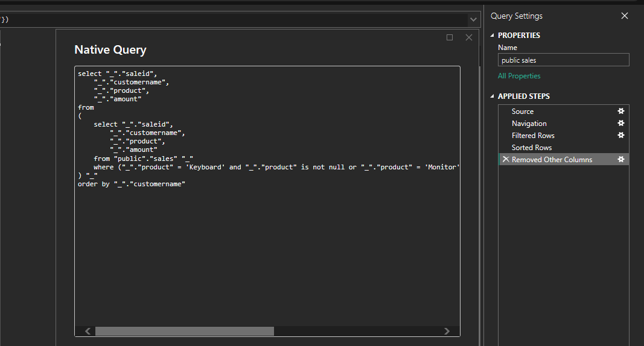Open settings gear for Filtered Rows step

click(x=620, y=136)
